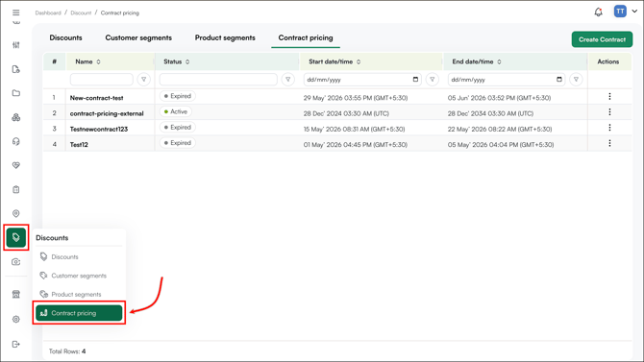Sort by Status column
The height and width of the screenshot is (362, 644).
187,62
